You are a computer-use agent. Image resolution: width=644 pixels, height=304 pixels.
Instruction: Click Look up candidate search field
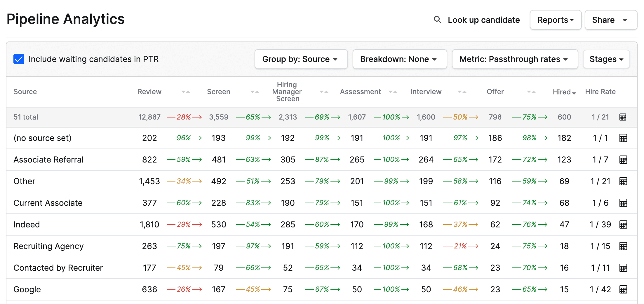pos(483,20)
